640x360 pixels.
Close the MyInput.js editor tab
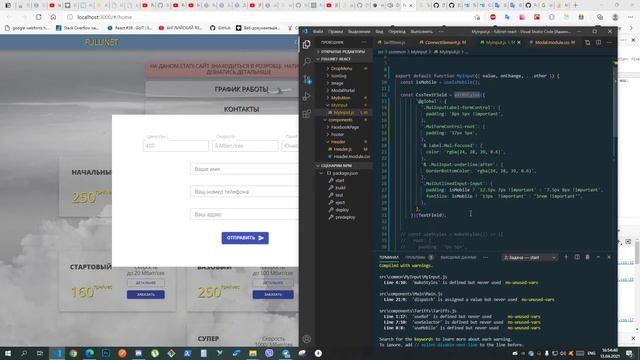[519, 42]
